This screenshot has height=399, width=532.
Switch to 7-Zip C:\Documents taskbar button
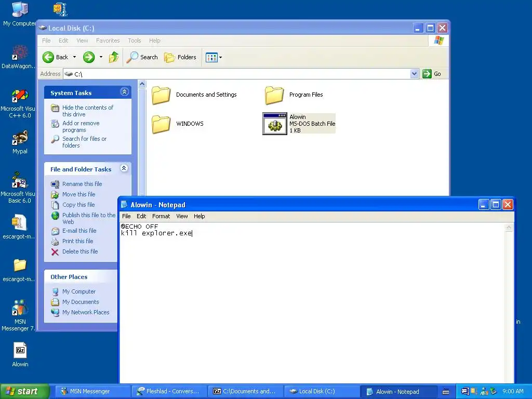(x=245, y=392)
